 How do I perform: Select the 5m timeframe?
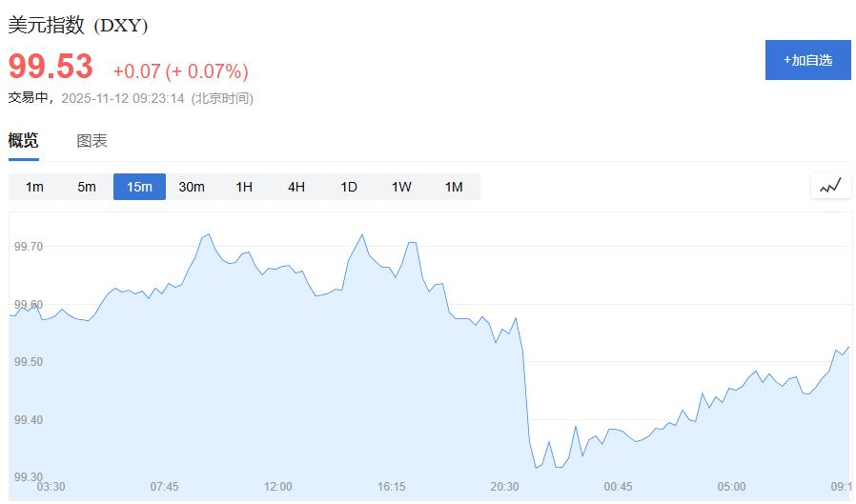tap(87, 187)
